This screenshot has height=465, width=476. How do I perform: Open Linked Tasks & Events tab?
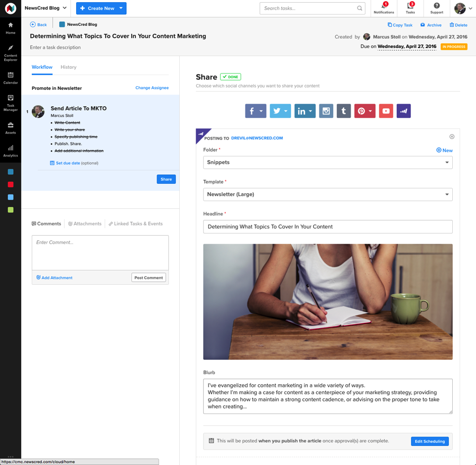click(x=136, y=224)
